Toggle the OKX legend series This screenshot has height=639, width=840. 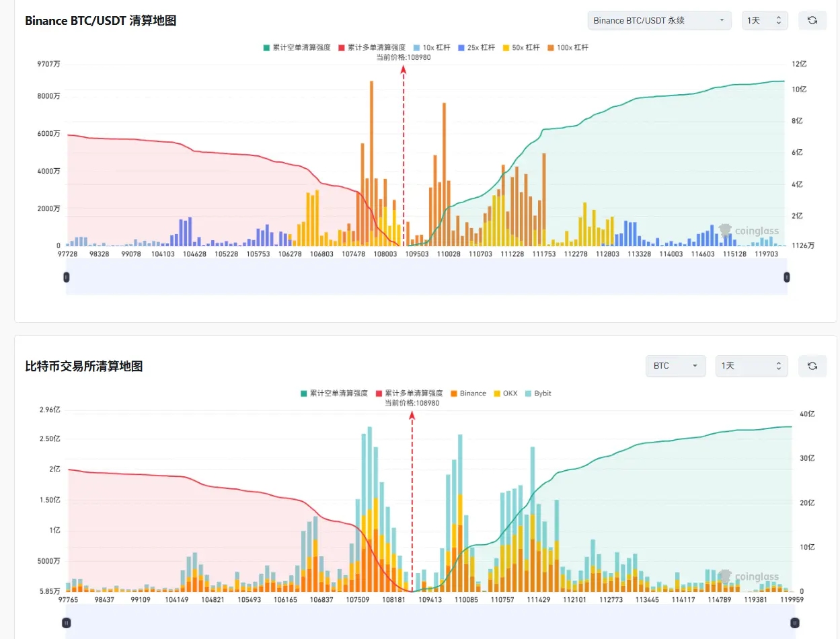[x=506, y=393]
